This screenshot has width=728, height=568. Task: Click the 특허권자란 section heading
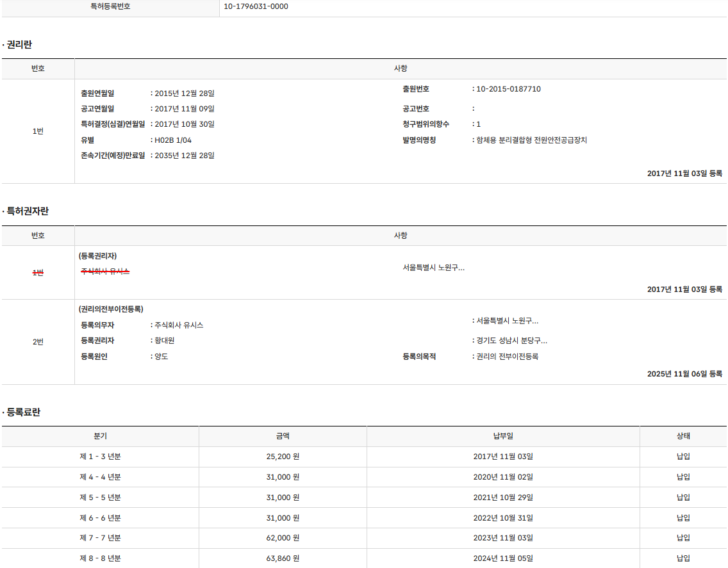tap(28, 211)
